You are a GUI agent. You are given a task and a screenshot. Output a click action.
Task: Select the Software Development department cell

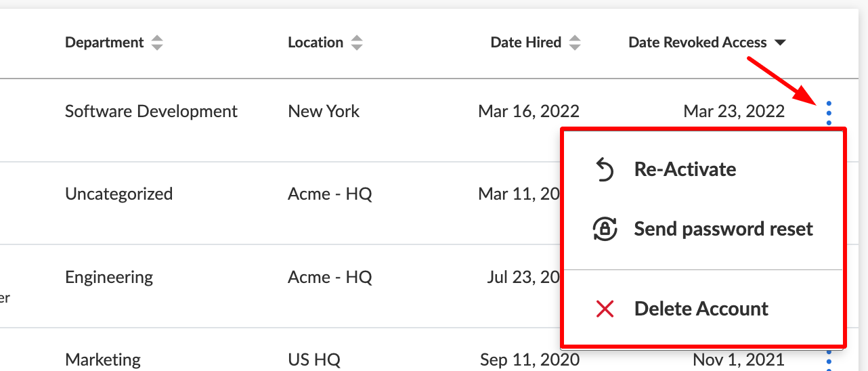(x=151, y=111)
